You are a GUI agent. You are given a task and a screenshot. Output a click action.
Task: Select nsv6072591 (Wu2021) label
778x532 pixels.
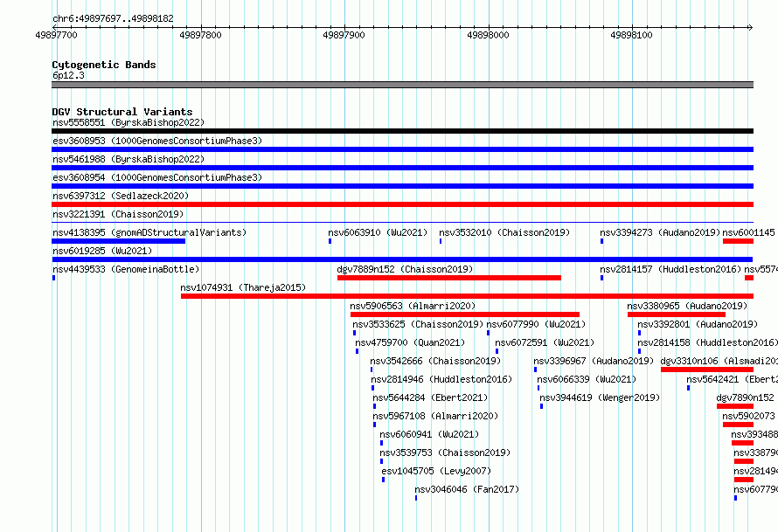point(545,342)
